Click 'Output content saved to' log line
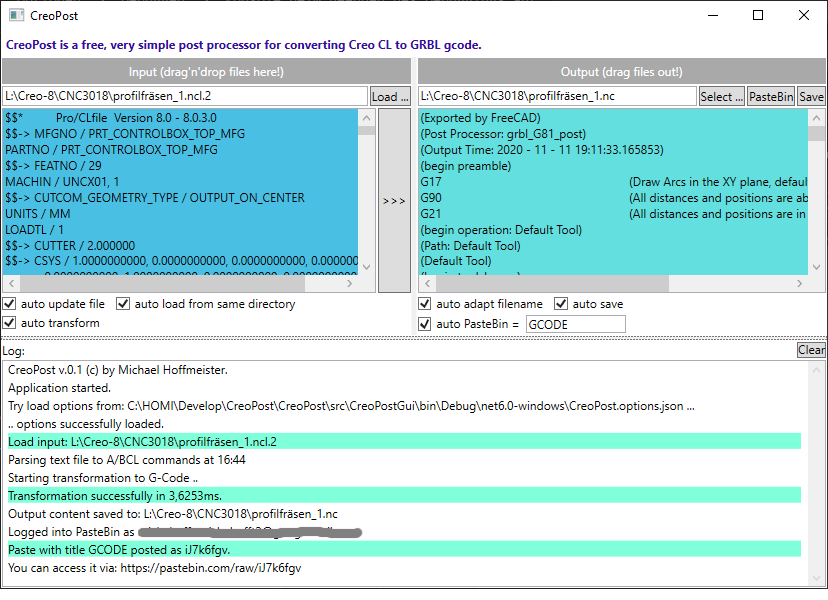 (x=173, y=514)
